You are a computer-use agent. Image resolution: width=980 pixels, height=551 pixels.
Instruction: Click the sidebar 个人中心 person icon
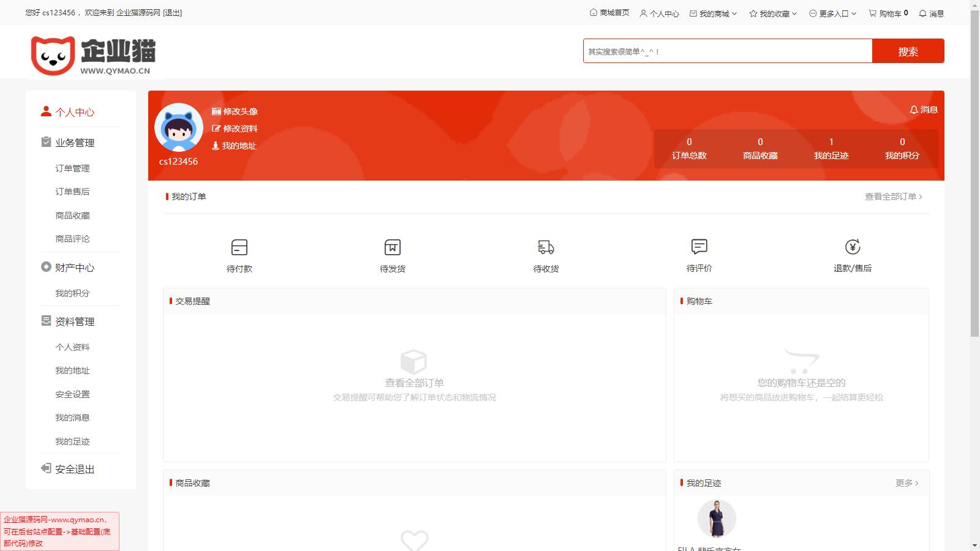(x=46, y=111)
